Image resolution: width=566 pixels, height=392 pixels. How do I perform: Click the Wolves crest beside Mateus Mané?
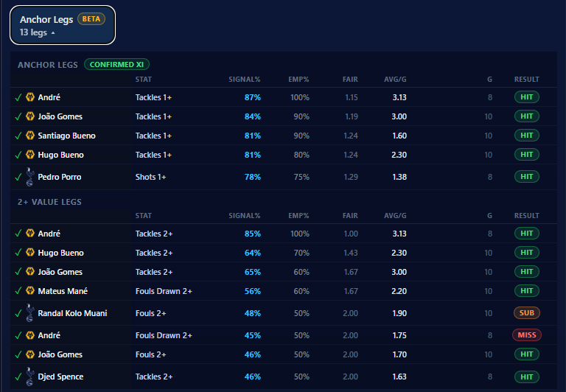(x=30, y=290)
